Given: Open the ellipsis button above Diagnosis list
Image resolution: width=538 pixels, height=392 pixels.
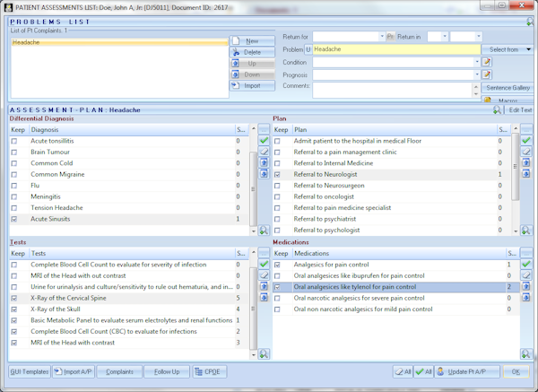Looking at the screenshot, I should (x=264, y=129).
